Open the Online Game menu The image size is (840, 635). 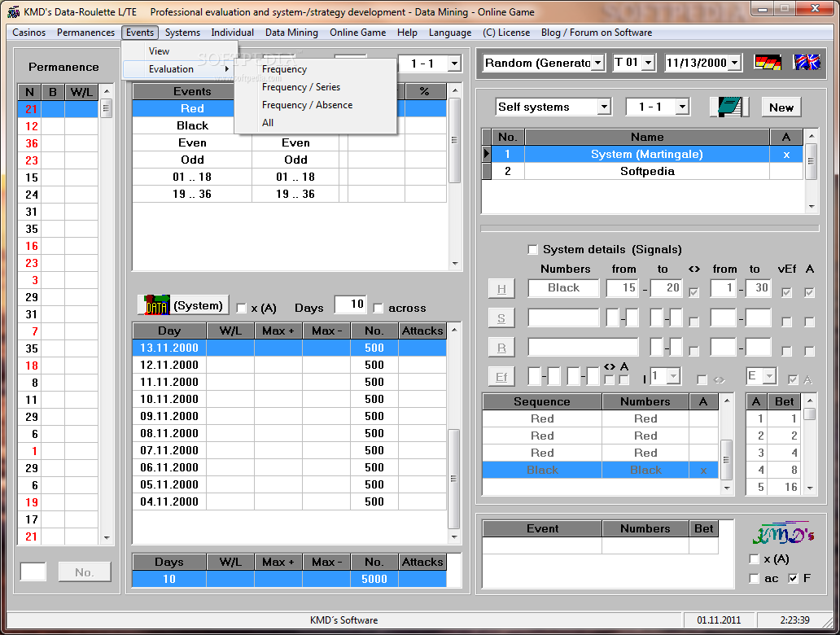(358, 33)
